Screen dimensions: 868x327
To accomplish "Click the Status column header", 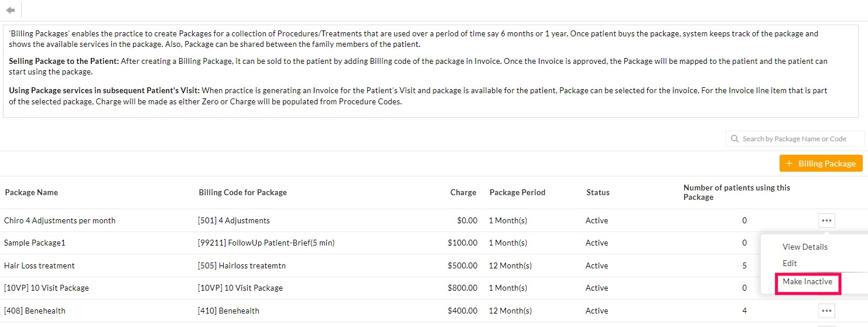I will point(597,192).
